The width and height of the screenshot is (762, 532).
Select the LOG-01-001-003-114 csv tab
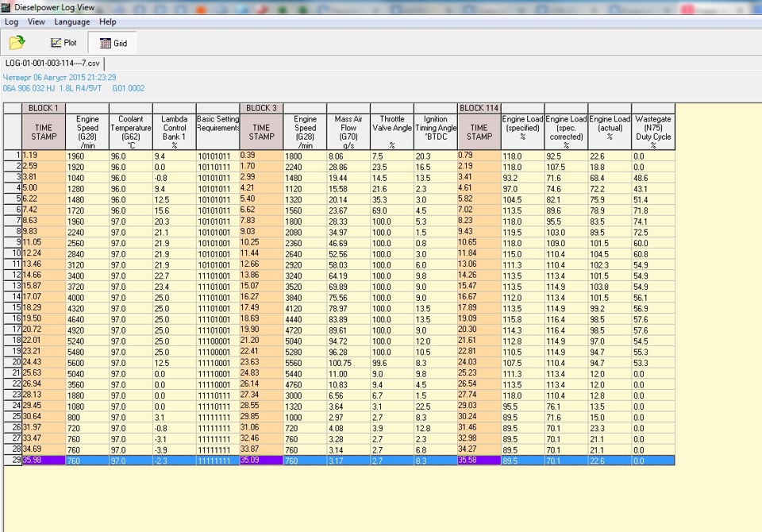53,63
